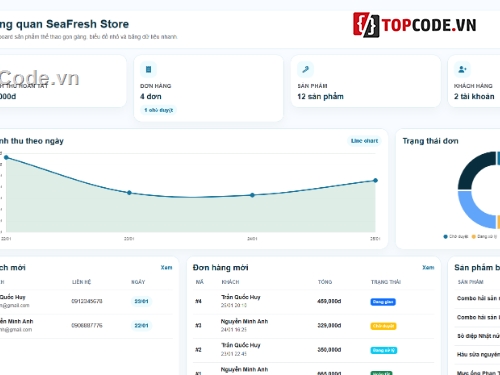This screenshot has width=500, height=375.
Task: Click the first data point on revenue chart
Action: tap(6, 157)
